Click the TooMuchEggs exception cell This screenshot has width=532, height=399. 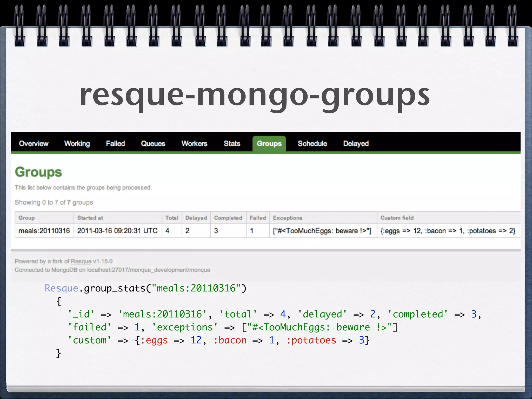click(323, 231)
